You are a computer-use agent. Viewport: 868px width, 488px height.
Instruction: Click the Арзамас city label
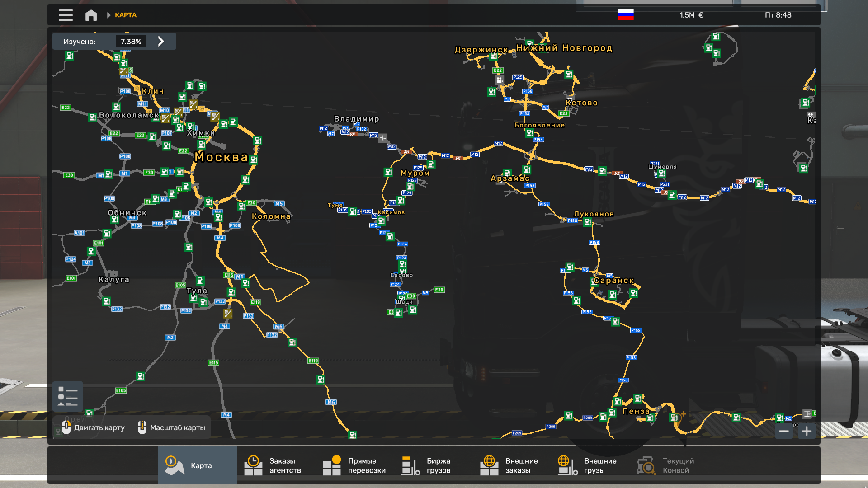point(510,178)
